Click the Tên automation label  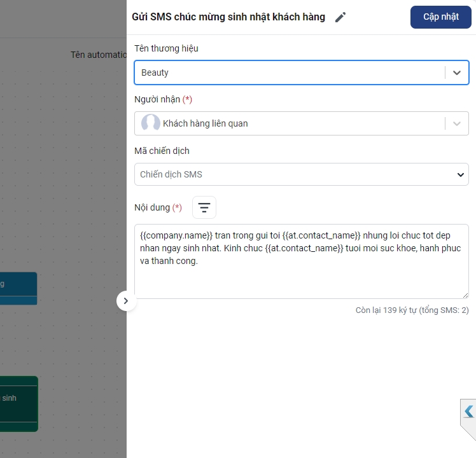(99, 55)
